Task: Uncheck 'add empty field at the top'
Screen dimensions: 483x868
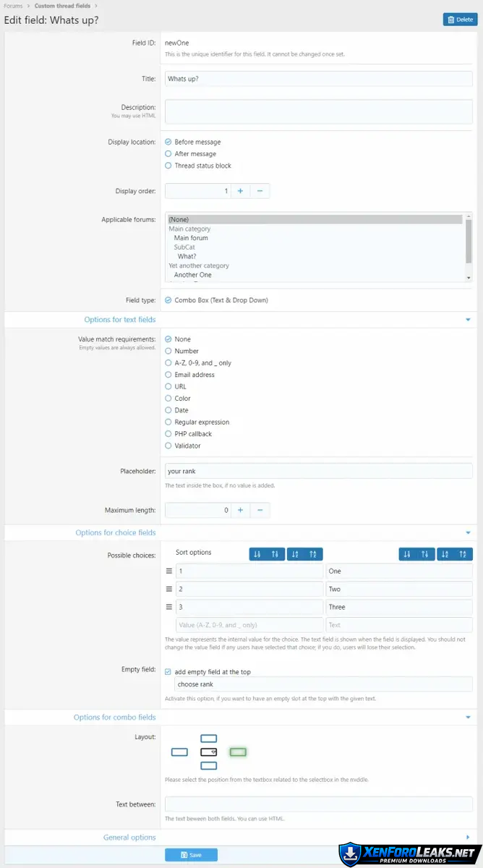Action: coord(168,672)
